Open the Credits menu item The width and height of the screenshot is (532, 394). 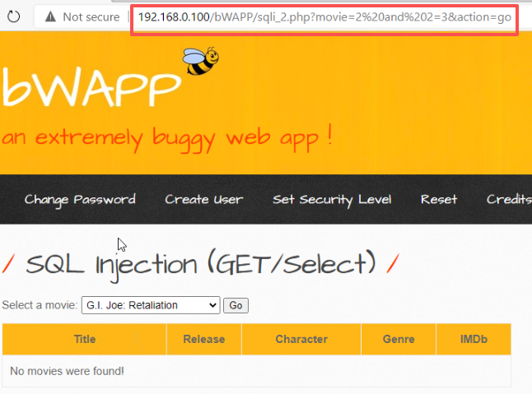[x=509, y=199]
